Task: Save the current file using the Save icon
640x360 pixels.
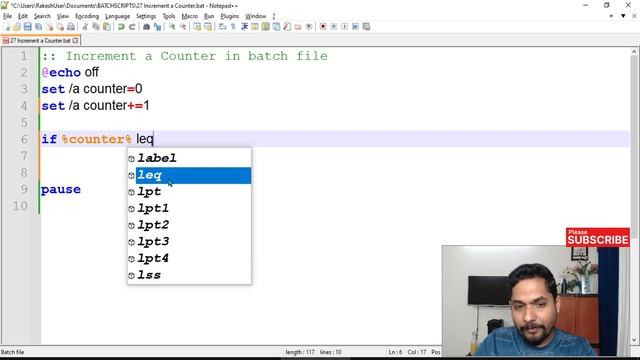Action: 27,27
